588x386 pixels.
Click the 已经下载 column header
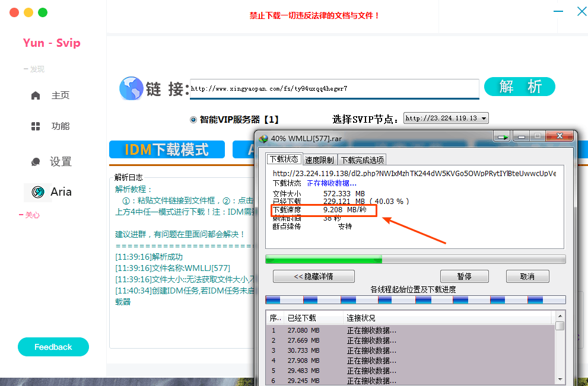313,318
